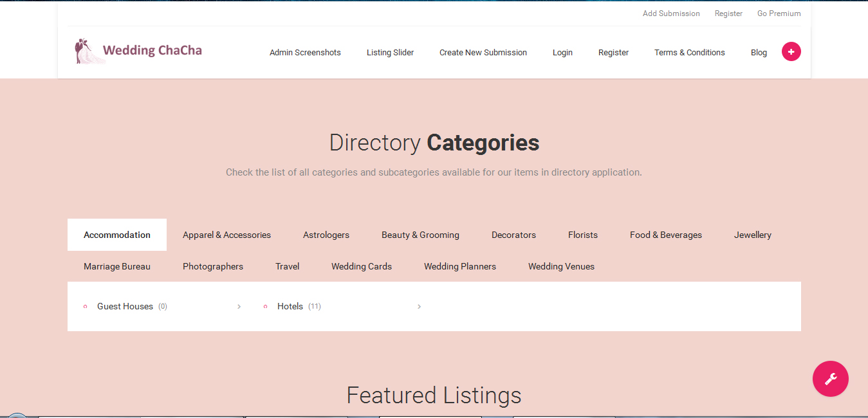The height and width of the screenshot is (418, 868).
Task: View the Accommodation category tab
Action: click(x=116, y=235)
